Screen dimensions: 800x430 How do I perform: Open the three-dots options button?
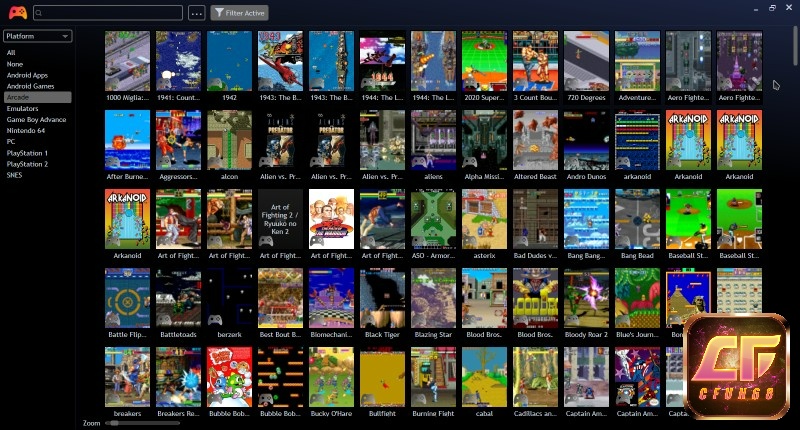tap(196, 13)
